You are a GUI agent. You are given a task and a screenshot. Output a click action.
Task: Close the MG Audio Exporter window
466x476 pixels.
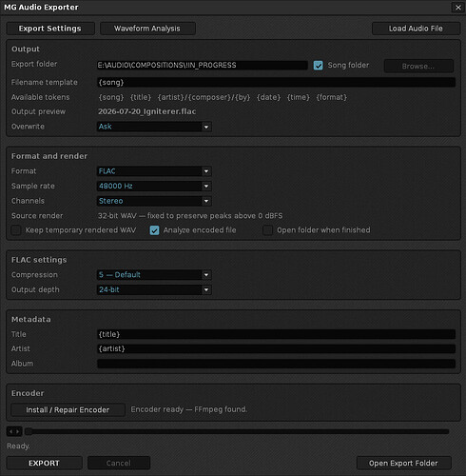point(457,8)
